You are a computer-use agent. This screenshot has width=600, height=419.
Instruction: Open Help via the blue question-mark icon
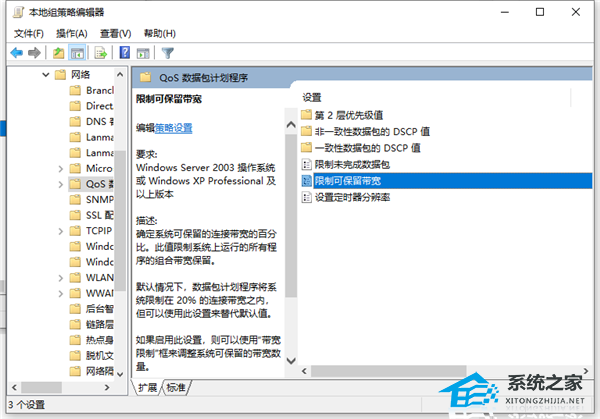click(125, 52)
